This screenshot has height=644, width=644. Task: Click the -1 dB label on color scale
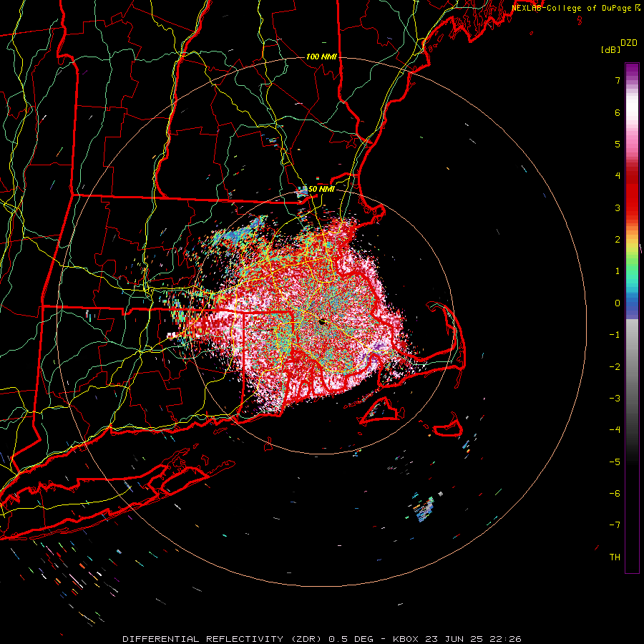tap(615, 335)
